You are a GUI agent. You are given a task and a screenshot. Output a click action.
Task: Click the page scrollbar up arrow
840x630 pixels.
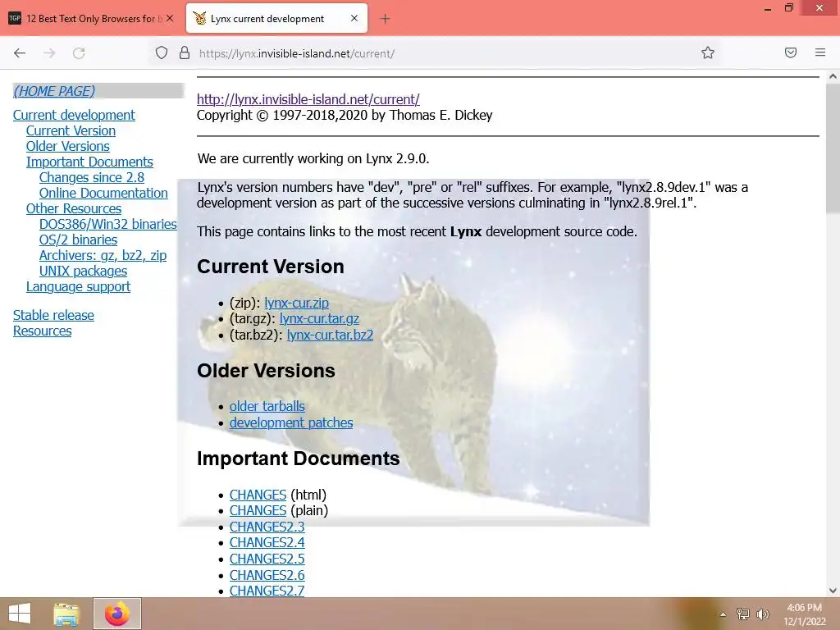tap(833, 76)
